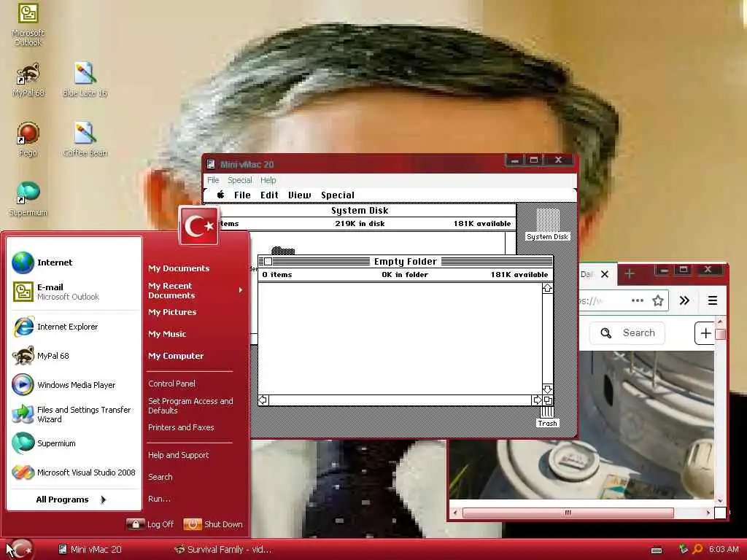The height and width of the screenshot is (560, 747).
Task: Close the current browser tab
Action: click(605, 274)
